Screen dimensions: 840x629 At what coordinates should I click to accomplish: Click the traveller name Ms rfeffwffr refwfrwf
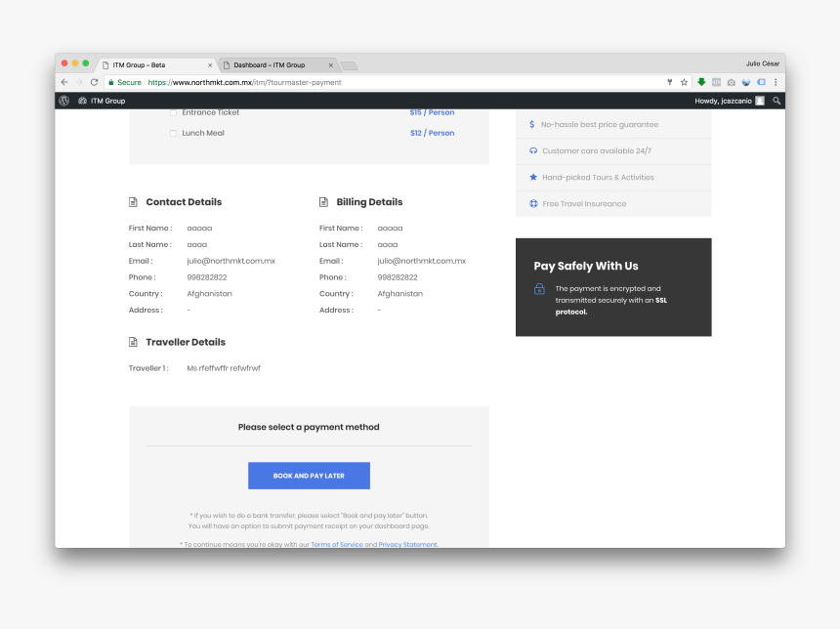click(224, 368)
